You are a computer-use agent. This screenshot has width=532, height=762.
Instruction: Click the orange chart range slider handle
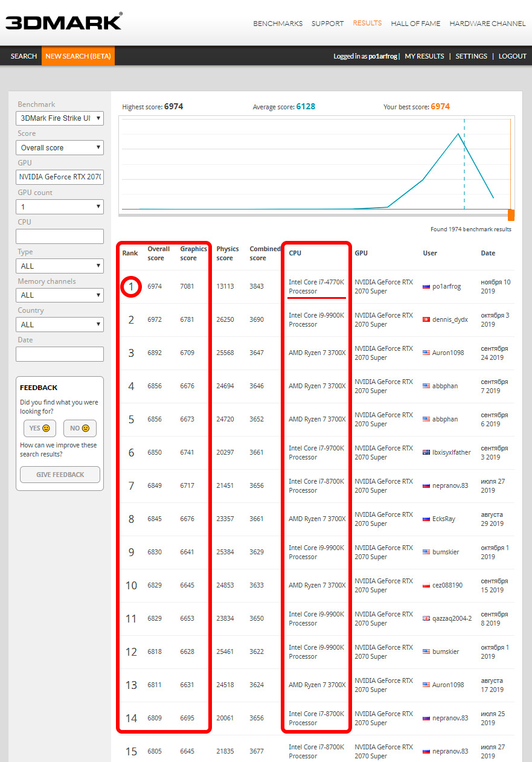click(511, 216)
